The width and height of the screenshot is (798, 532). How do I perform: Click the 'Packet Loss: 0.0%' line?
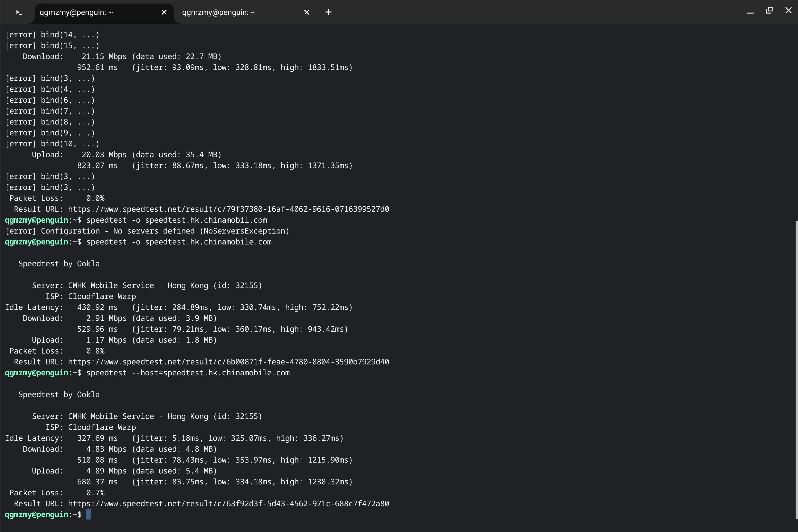tap(57, 198)
